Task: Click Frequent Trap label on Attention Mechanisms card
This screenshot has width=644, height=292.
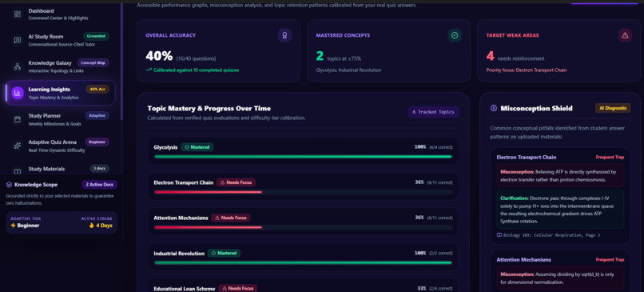Action: (x=610, y=259)
